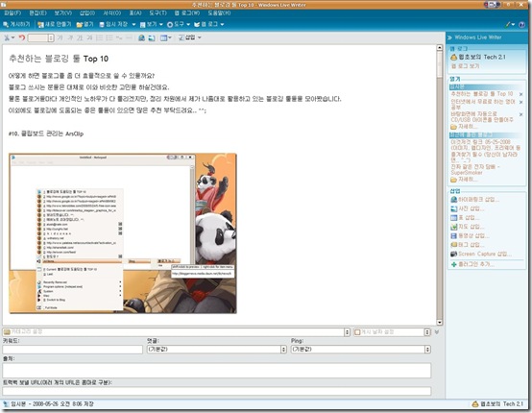Image resolution: width=532 pixels, height=413 pixels.
Task: Click the #10 클립보드 관리는 ArsClip heading
Action: pos(46,134)
